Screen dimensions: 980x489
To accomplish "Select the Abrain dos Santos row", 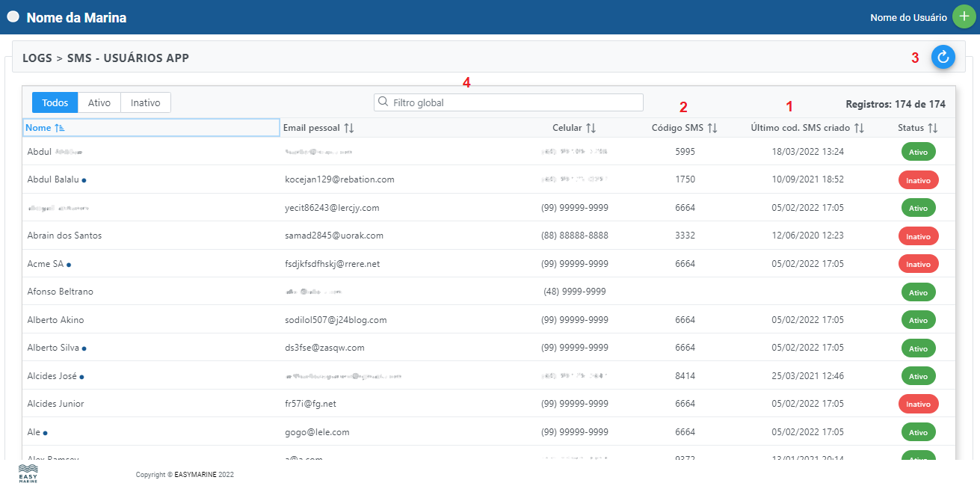I will pyautogui.click(x=65, y=236).
